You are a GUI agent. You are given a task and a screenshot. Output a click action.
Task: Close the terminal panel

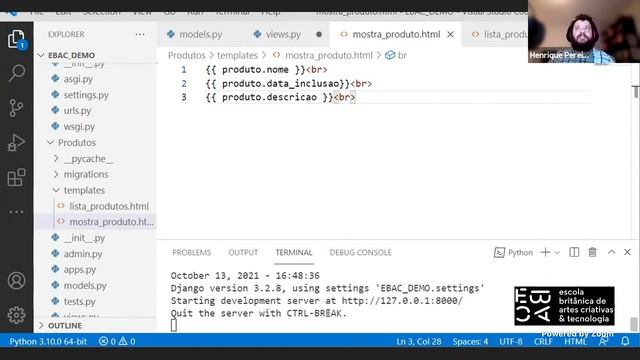point(627,252)
